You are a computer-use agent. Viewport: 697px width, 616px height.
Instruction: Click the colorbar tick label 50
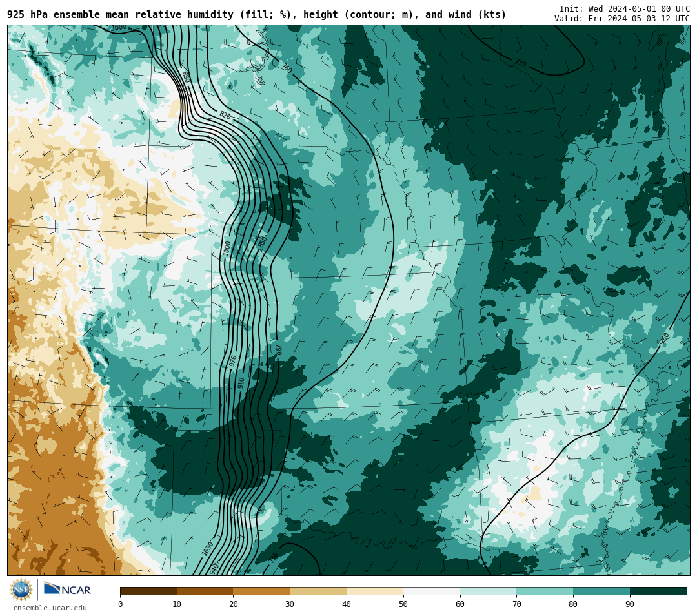tap(403, 604)
